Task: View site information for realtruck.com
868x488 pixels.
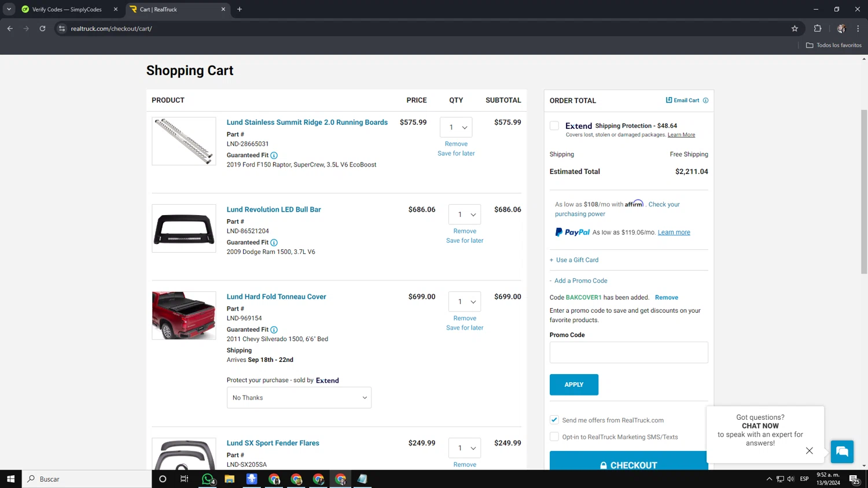Action: [x=62, y=28]
